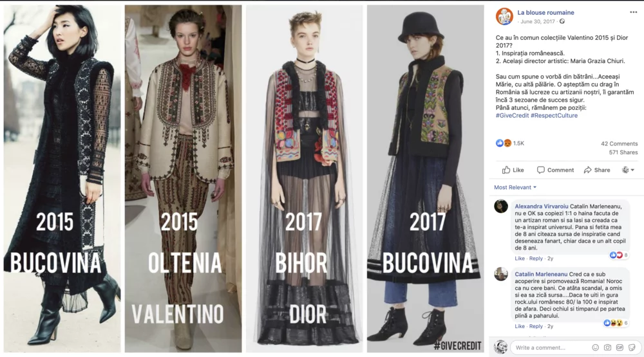Open the comment-as profile selector dropdown
The image size is (644, 357).
pos(628,170)
